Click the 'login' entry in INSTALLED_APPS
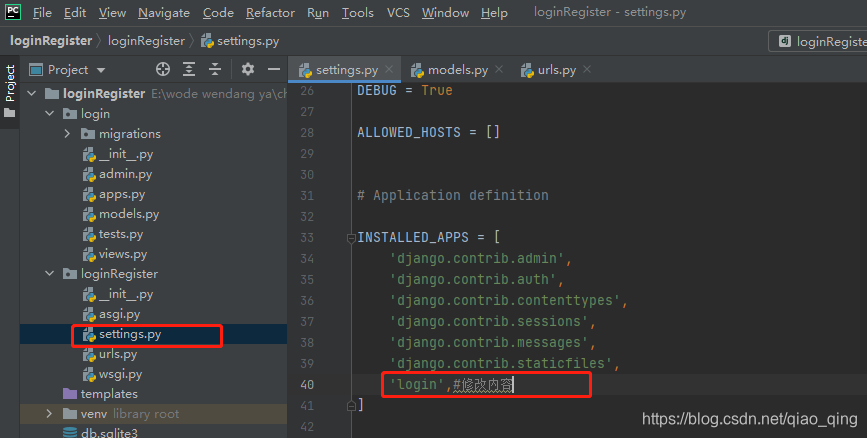 point(417,384)
